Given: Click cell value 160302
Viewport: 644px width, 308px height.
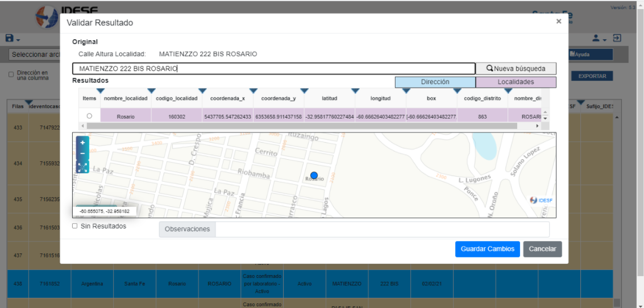Looking at the screenshot, I should click(x=177, y=116).
